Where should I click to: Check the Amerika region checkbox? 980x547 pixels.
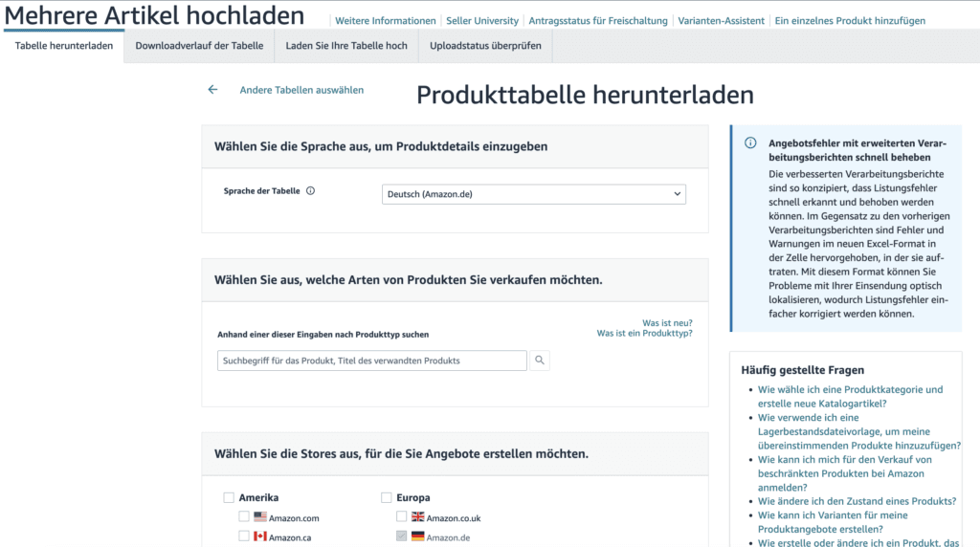[229, 497]
